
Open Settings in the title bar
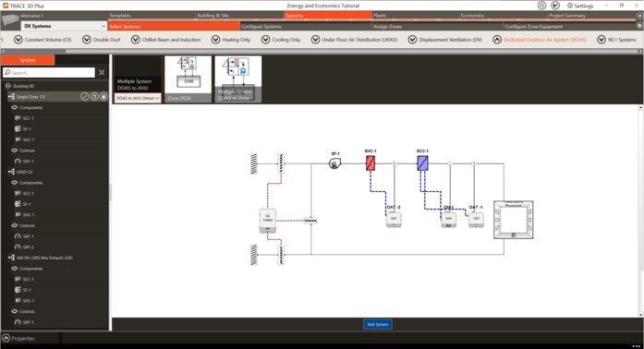pos(580,6)
